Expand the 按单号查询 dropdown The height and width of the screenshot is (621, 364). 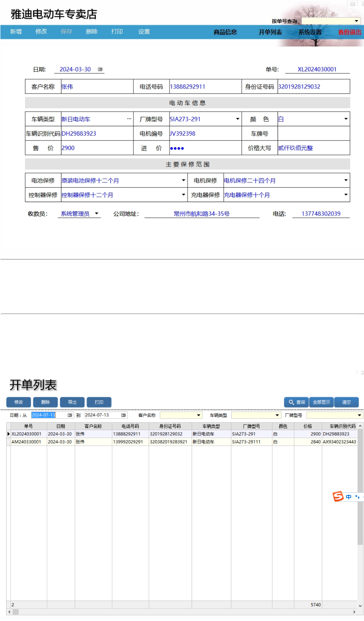[357, 21]
